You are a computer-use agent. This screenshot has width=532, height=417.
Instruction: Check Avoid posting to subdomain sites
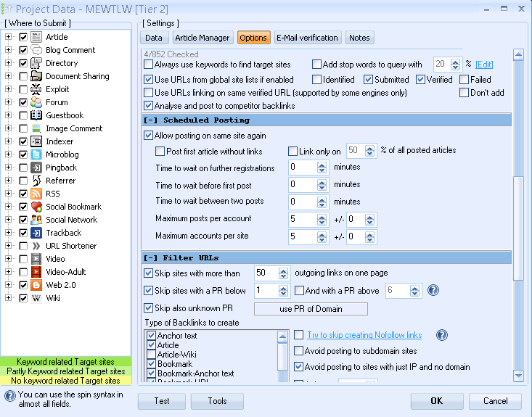coord(298,350)
